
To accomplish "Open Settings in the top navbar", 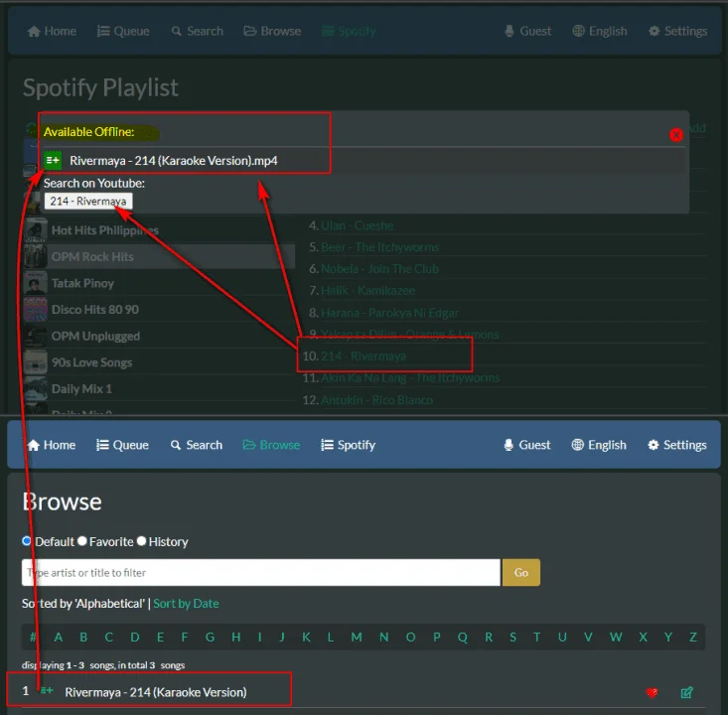I will 678,31.
